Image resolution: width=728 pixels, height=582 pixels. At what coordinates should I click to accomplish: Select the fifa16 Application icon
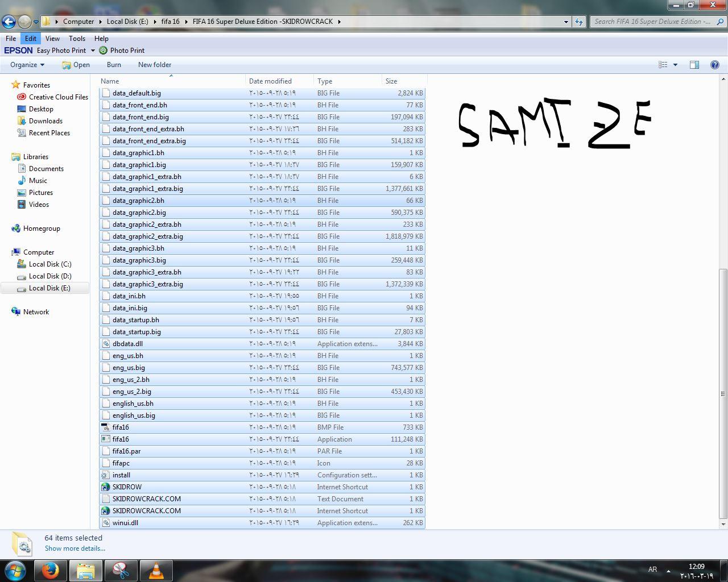click(105, 439)
